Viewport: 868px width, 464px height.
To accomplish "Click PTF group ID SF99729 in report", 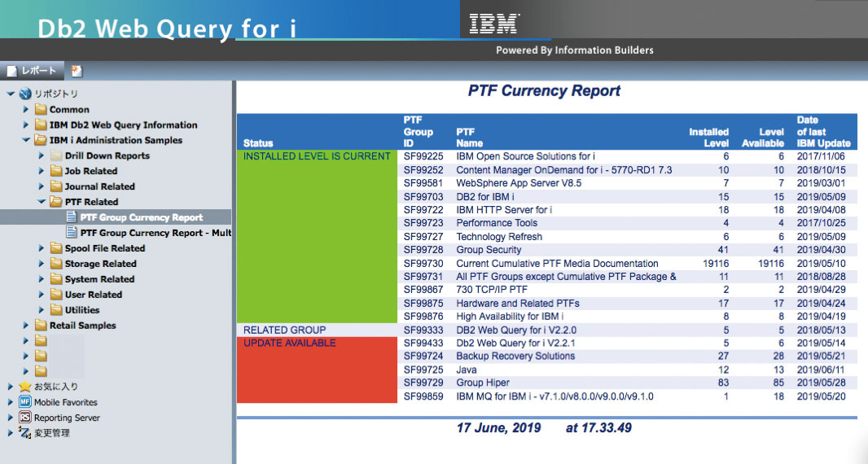I will click(423, 383).
